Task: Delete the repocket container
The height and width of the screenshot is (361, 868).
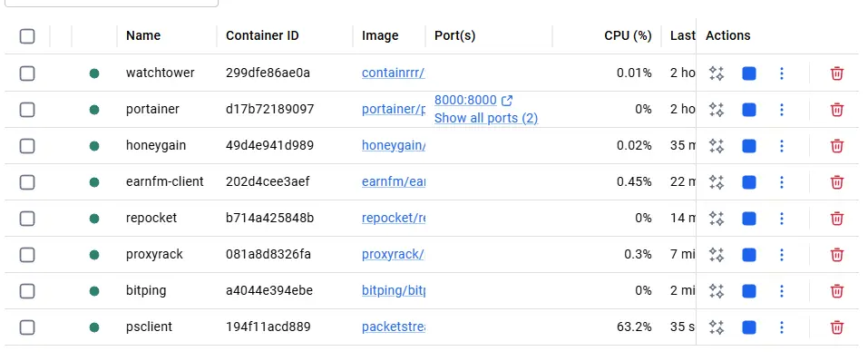Action: click(837, 219)
